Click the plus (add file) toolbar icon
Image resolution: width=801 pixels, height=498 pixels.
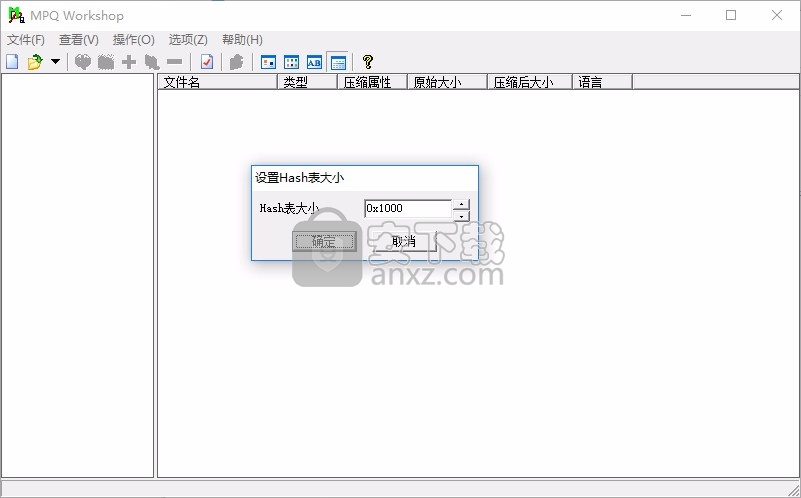pyautogui.click(x=129, y=62)
